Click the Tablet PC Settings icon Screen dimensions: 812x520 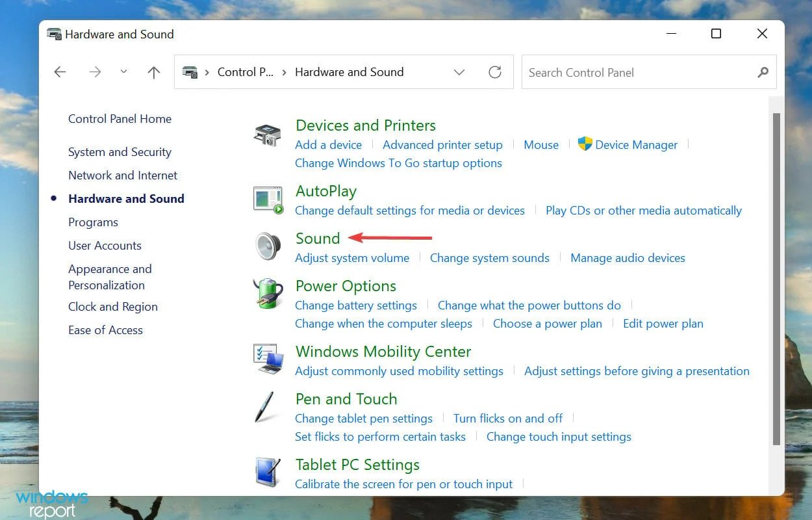[267, 473]
